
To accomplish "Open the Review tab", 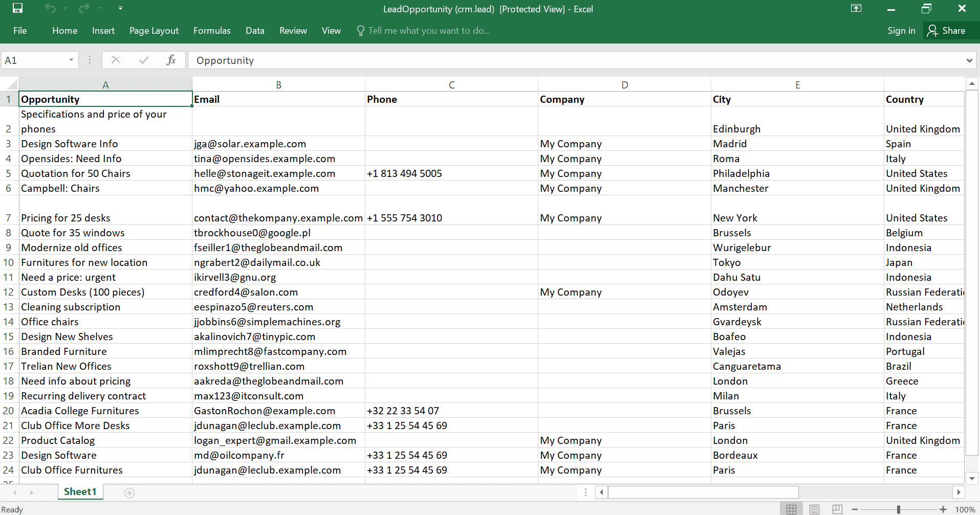I will click(x=293, y=31).
